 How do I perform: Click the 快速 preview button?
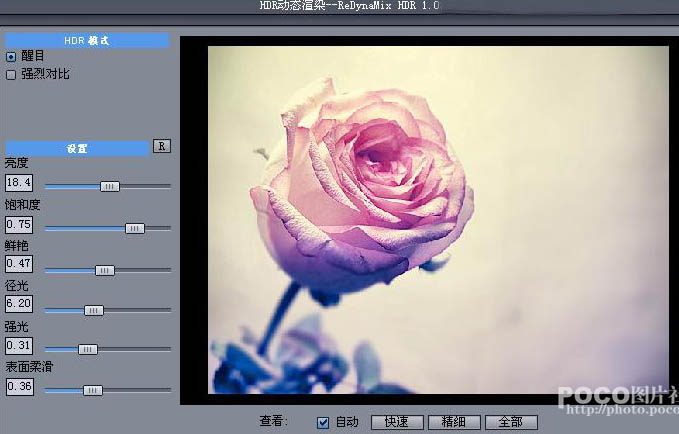tap(397, 422)
